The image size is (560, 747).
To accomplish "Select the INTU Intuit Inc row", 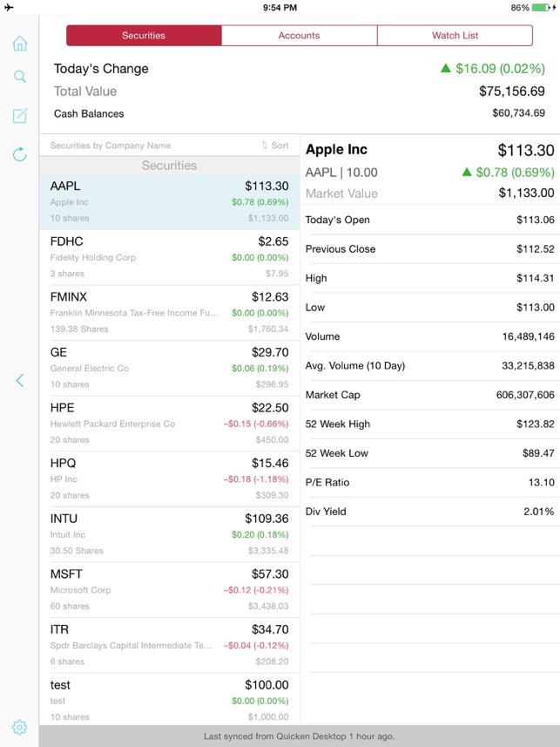I will pos(169,534).
